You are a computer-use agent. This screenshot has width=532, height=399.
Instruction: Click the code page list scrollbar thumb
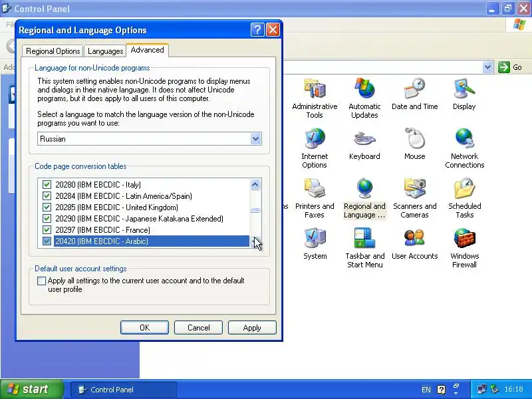pyautogui.click(x=255, y=210)
